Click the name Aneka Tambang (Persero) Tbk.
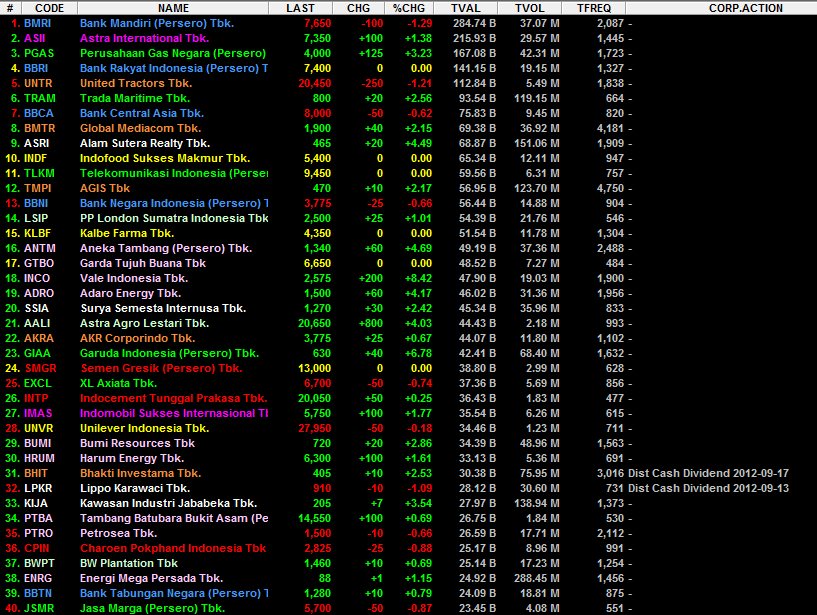817x615 pixels. (166, 249)
